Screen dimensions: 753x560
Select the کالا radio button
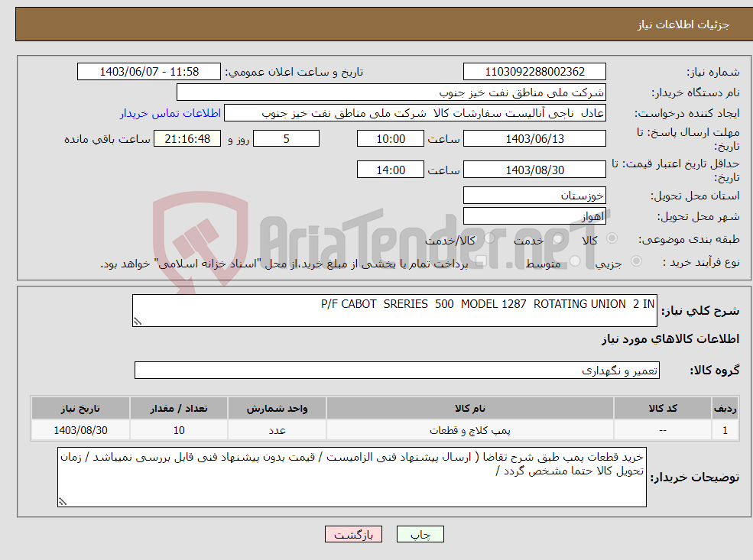click(x=612, y=238)
